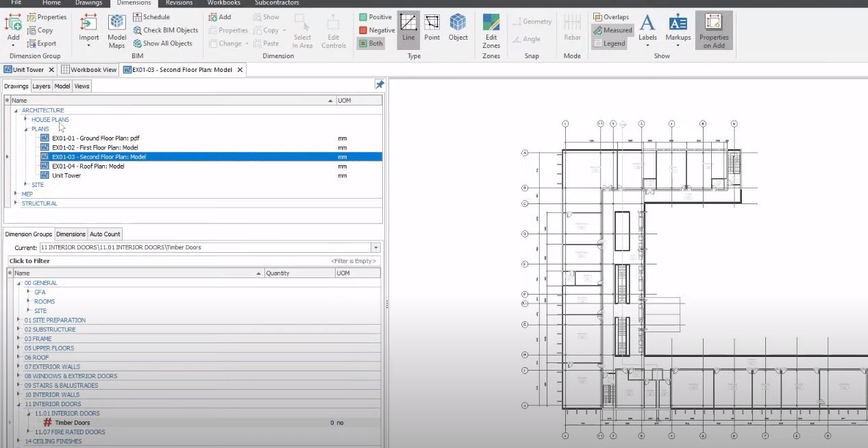
Task: Toggle Legend display
Action: tap(609, 43)
